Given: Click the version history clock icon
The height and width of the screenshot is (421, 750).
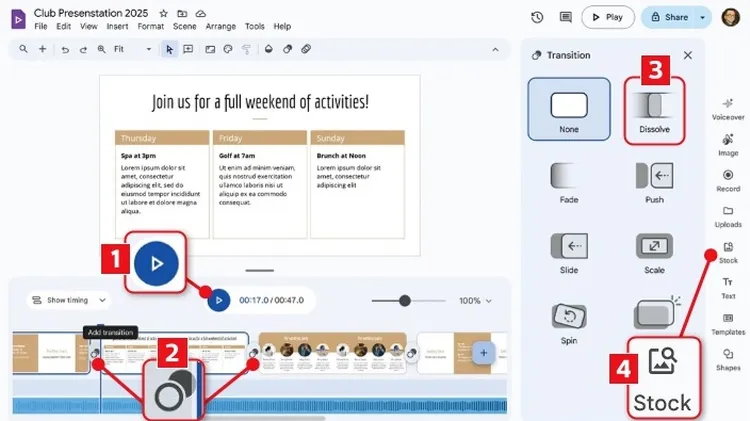Looking at the screenshot, I should click(x=537, y=17).
